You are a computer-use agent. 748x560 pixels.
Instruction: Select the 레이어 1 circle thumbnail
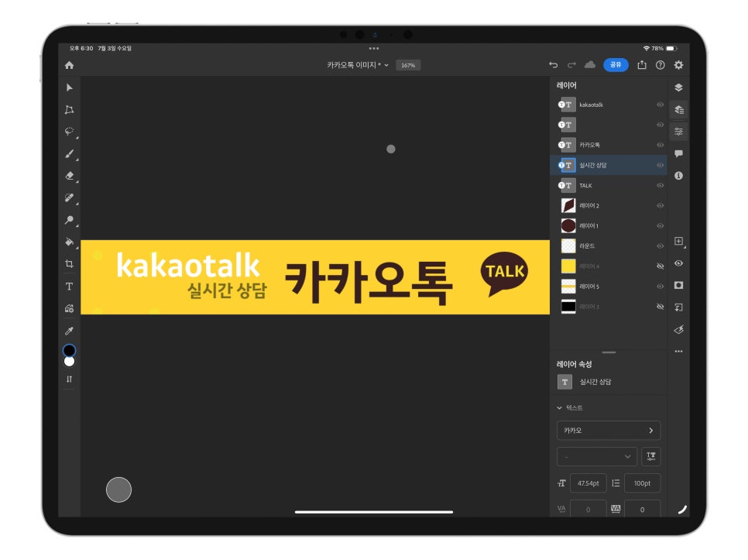[x=568, y=225]
